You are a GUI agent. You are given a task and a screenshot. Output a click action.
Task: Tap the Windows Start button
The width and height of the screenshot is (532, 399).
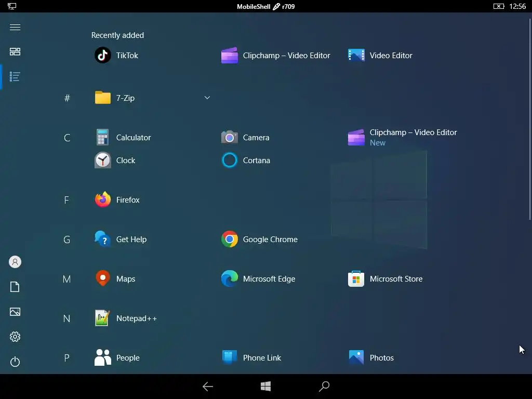point(265,386)
